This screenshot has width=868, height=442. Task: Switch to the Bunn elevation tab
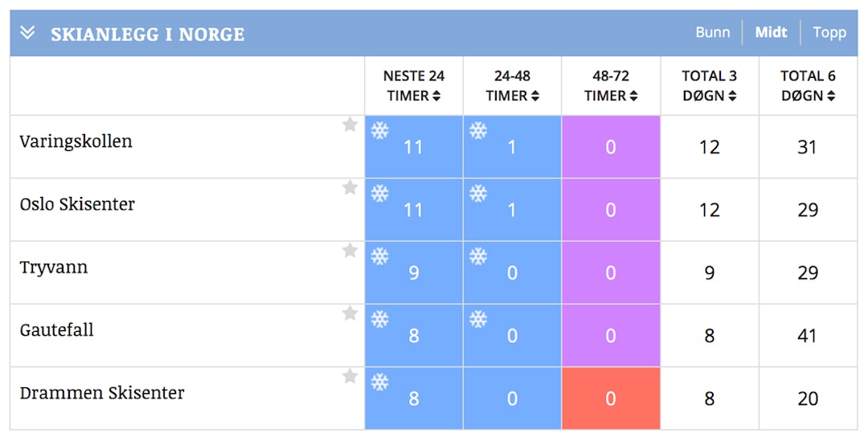[713, 33]
